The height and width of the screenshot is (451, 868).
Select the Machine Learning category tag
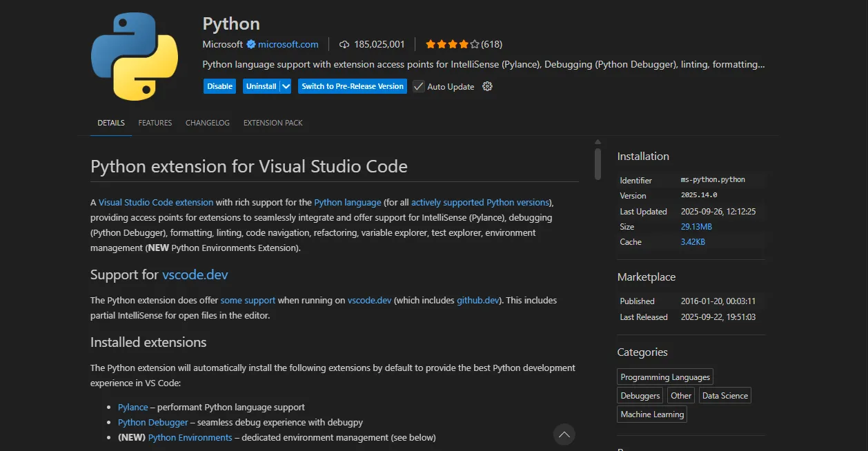coord(652,414)
